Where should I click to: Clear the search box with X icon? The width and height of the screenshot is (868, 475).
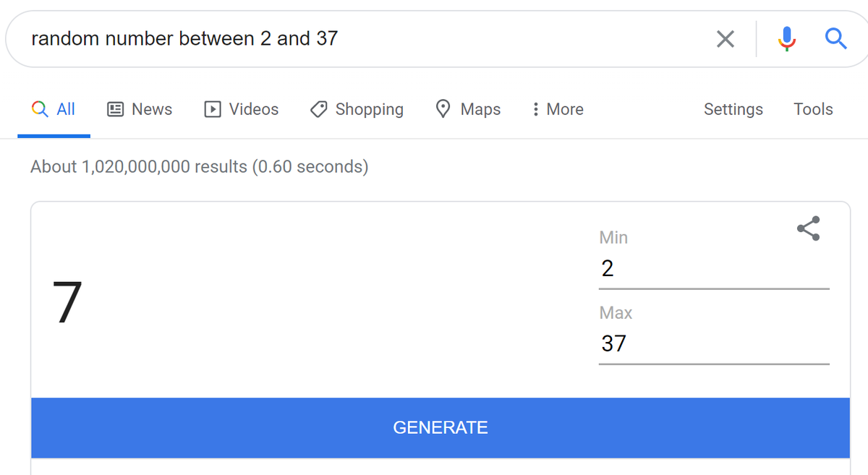coord(725,39)
